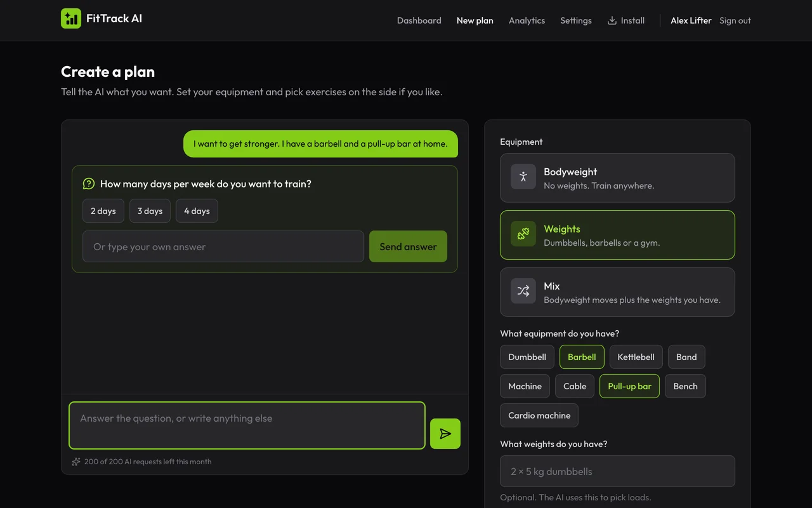Deselect the Pull-up bar chip
The width and height of the screenshot is (812, 508).
(x=630, y=386)
